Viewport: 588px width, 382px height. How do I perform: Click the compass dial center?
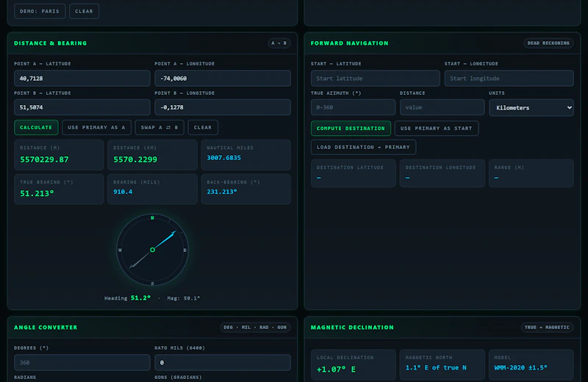click(x=152, y=250)
